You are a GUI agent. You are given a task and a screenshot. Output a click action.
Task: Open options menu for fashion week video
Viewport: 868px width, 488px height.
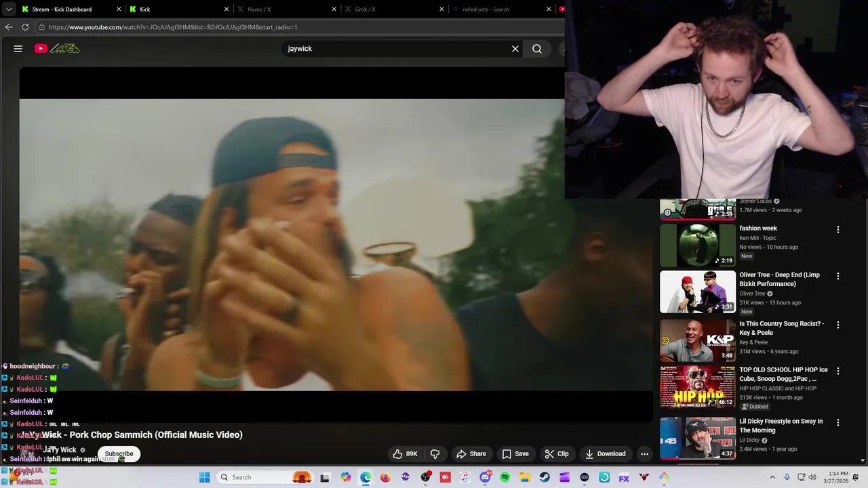(x=838, y=230)
